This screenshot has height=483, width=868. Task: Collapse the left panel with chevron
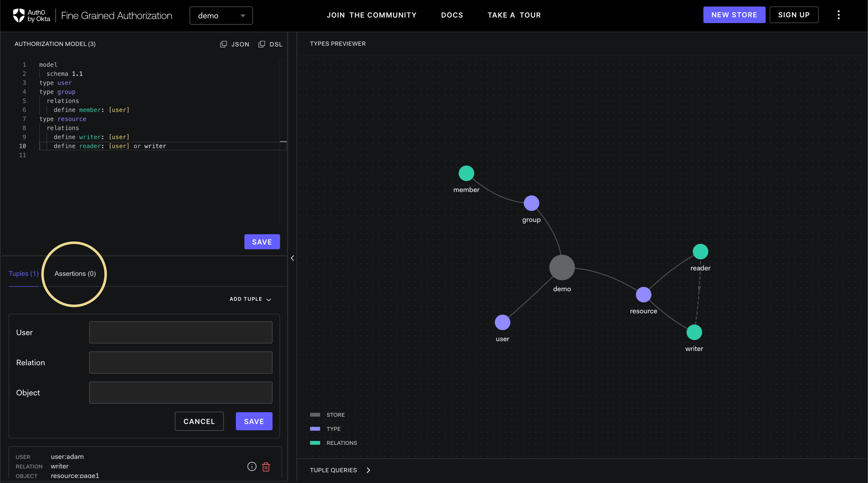coord(292,258)
